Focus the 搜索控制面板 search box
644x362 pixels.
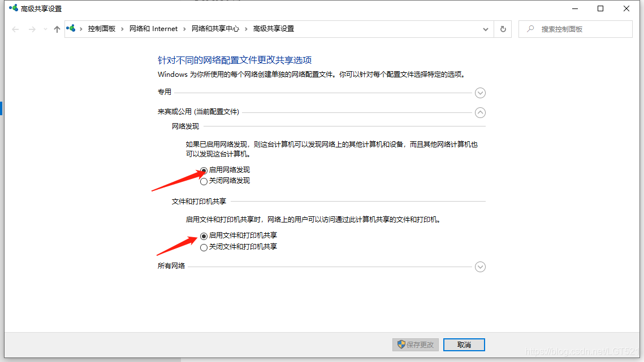click(576, 29)
